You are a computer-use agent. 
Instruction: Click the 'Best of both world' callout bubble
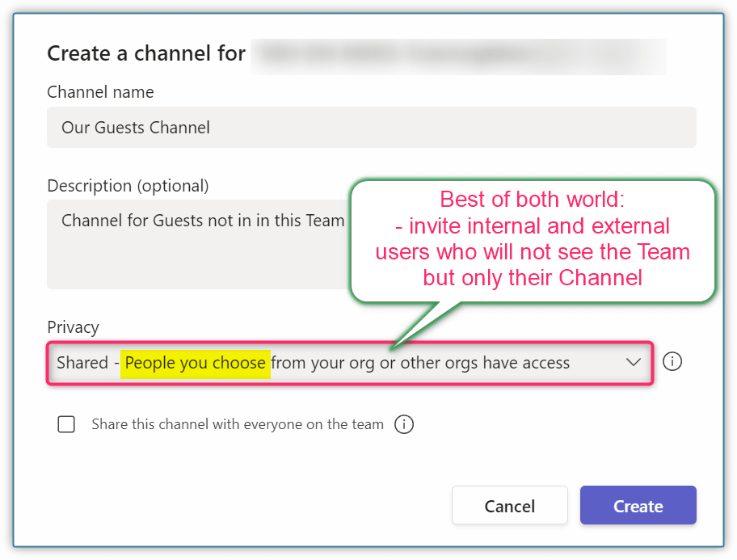click(533, 239)
